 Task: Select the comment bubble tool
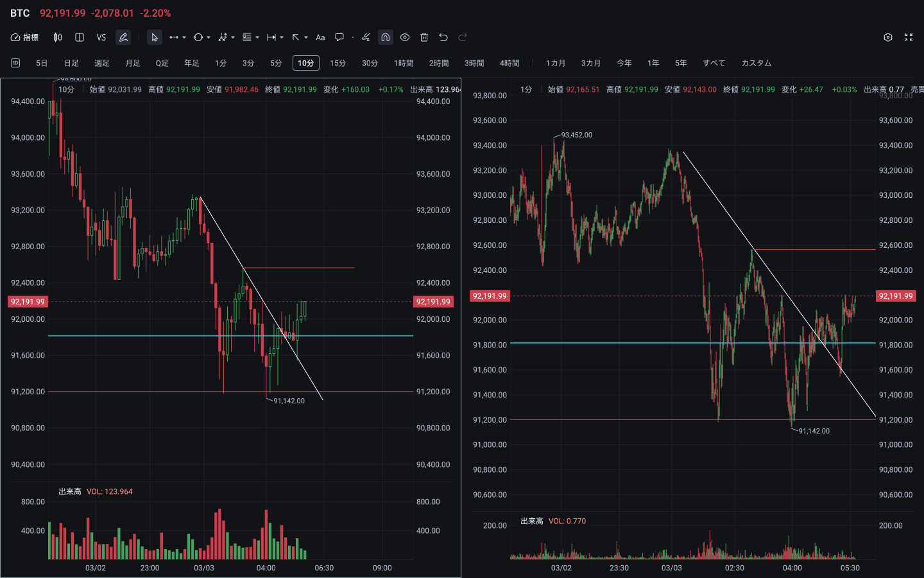point(339,37)
